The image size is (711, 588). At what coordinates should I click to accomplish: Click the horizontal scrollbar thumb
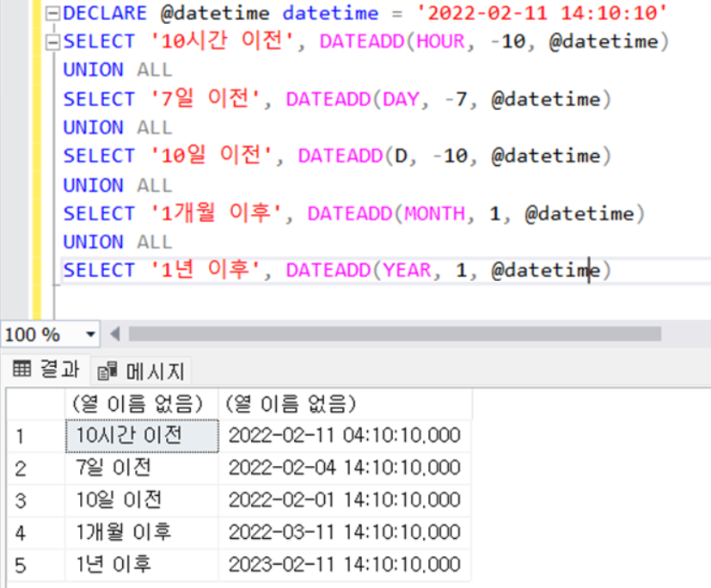395,334
